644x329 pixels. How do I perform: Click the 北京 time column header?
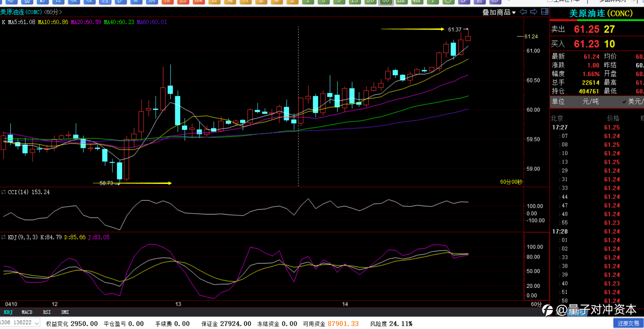coord(557,118)
